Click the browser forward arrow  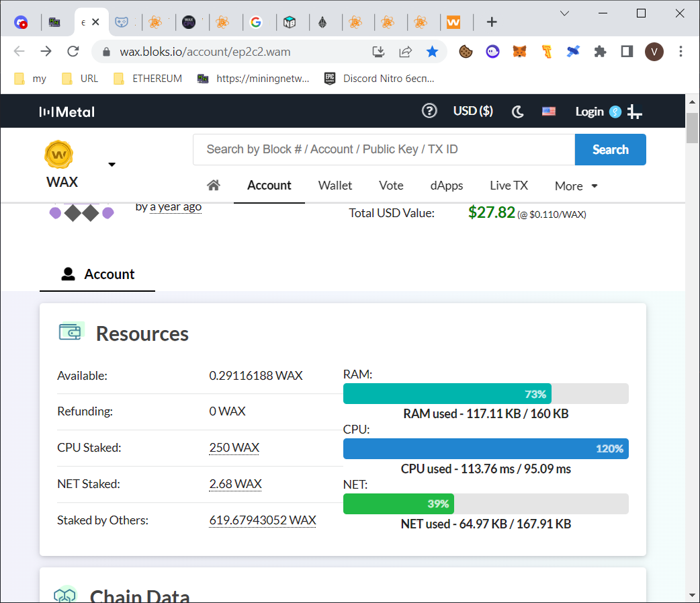pos(46,52)
